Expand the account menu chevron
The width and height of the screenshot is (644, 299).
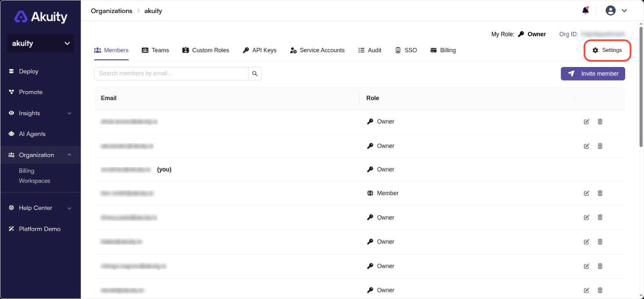[x=624, y=11]
